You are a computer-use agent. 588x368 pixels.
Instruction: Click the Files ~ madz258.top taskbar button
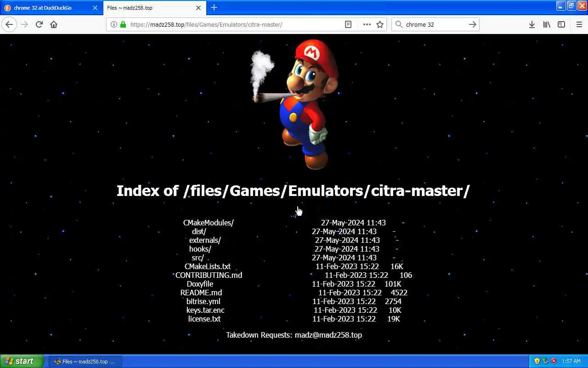(x=85, y=362)
